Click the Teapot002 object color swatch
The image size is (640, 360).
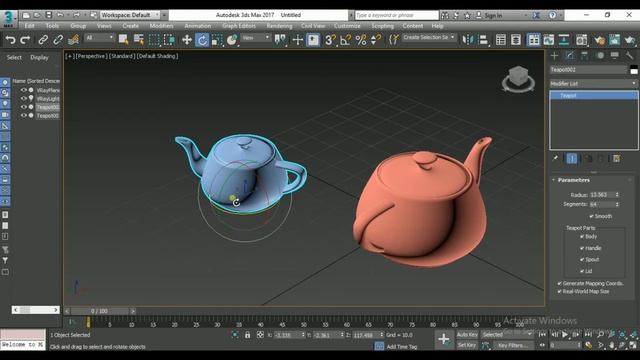coord(633,70)
